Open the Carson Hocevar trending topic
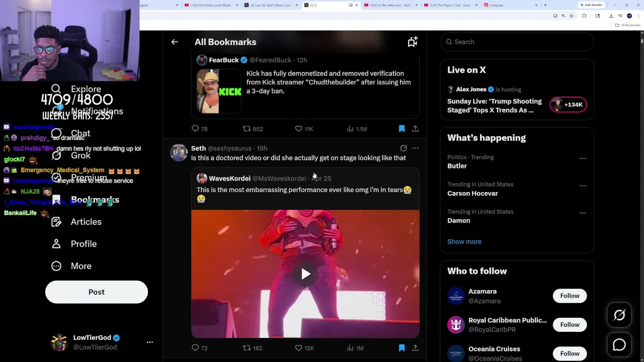This screenshot has width=644, height=362. coord(472,193)
